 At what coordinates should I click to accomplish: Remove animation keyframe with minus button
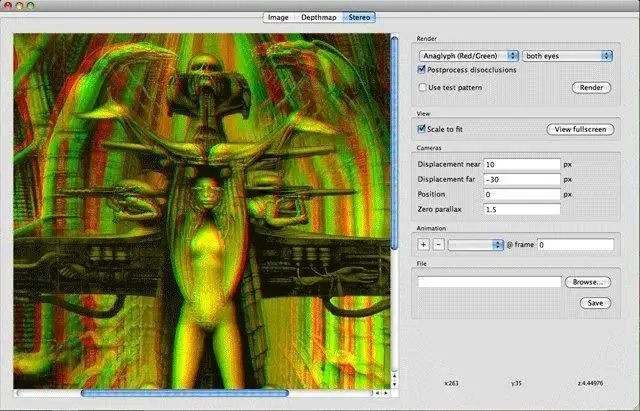click(x=438, y=245)
